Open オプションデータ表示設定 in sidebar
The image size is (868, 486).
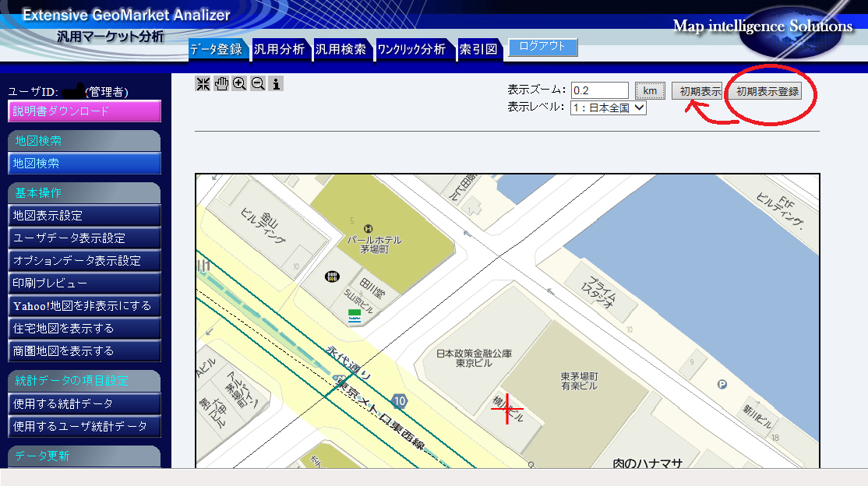point(85,261)
